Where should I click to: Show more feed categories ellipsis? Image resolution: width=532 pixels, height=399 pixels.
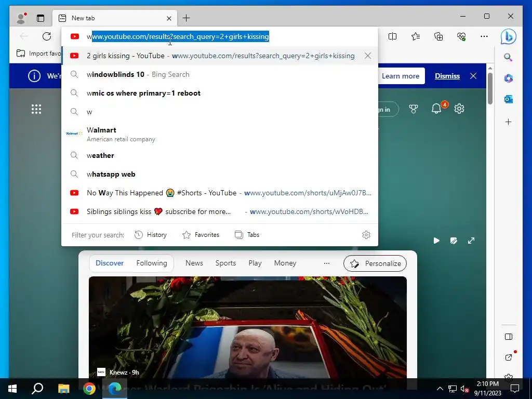point(327,263)
